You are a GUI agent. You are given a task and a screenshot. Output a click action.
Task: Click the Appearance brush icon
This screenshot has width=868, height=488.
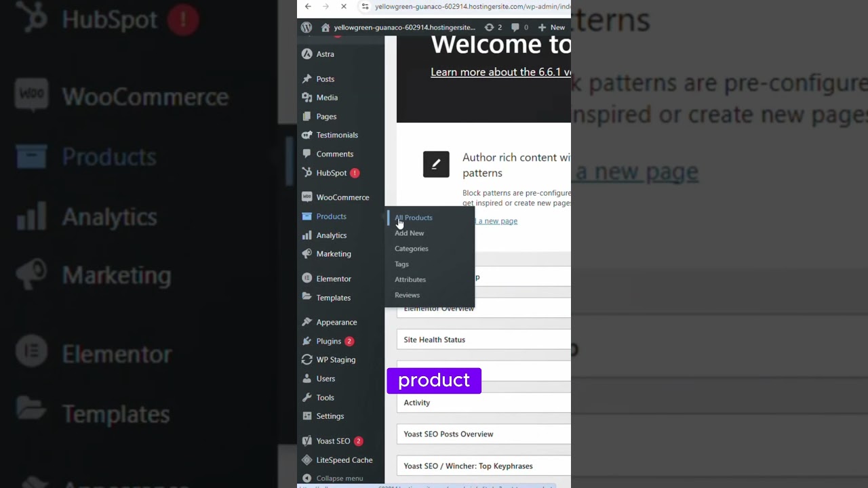click(x=307, y=322)
